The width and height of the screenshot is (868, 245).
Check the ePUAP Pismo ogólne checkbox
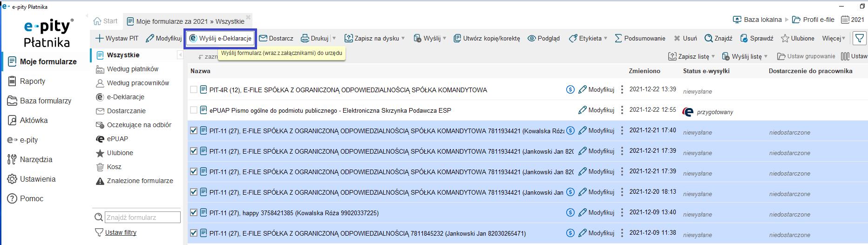click(194, 110)
